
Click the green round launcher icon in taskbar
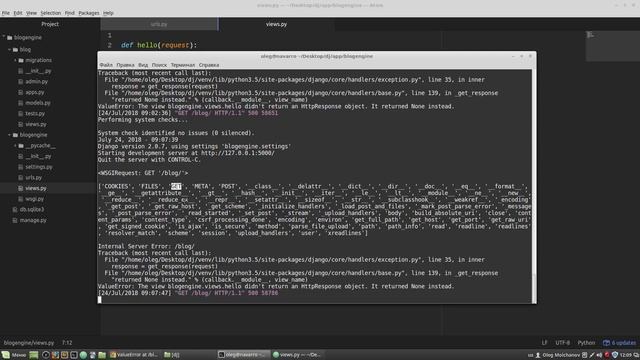coord(83,355)
